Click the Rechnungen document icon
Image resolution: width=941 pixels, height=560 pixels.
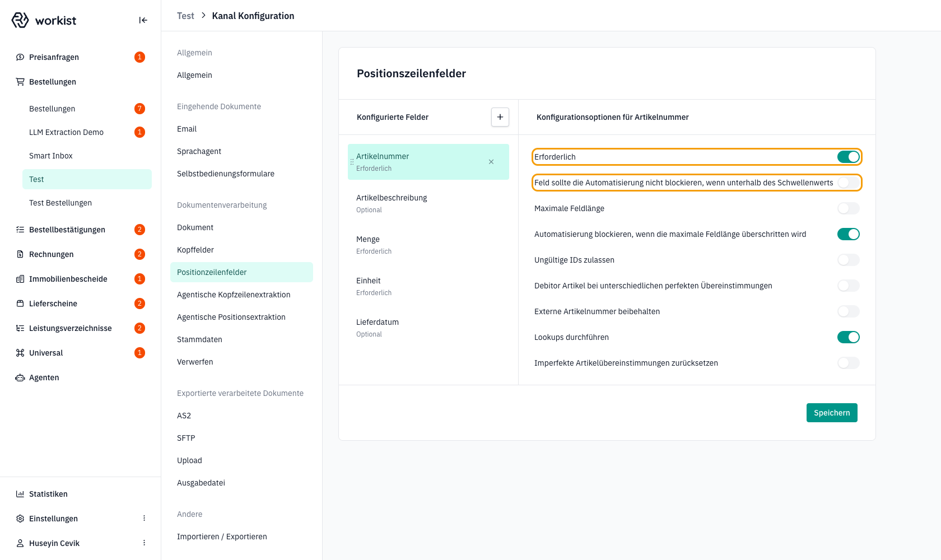point(20,254)
